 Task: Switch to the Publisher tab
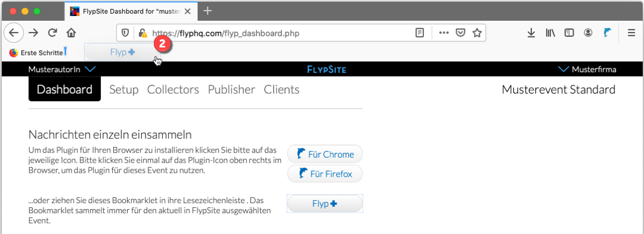tap(231, 90)
